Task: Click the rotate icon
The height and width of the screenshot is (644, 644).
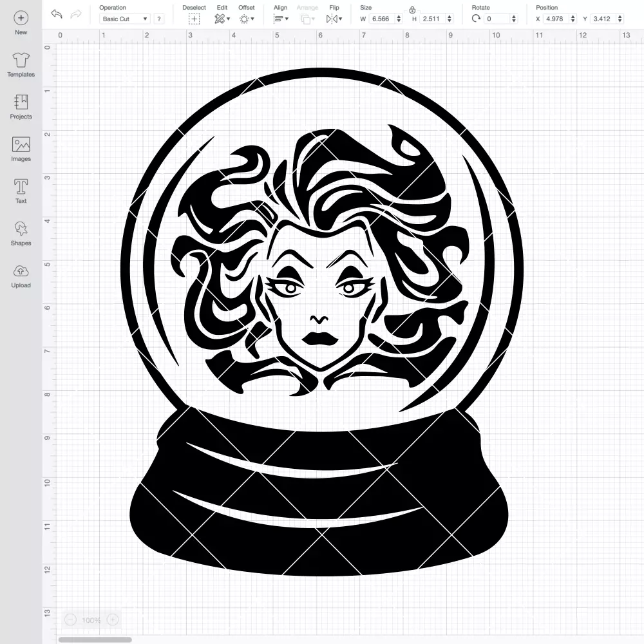Action: point(476,19)
